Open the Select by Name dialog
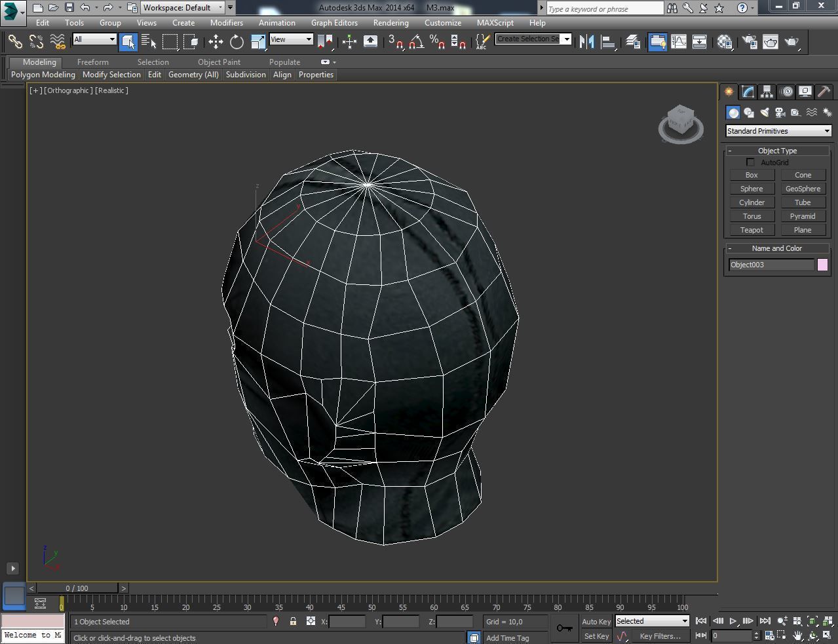 tap(149, 42)
